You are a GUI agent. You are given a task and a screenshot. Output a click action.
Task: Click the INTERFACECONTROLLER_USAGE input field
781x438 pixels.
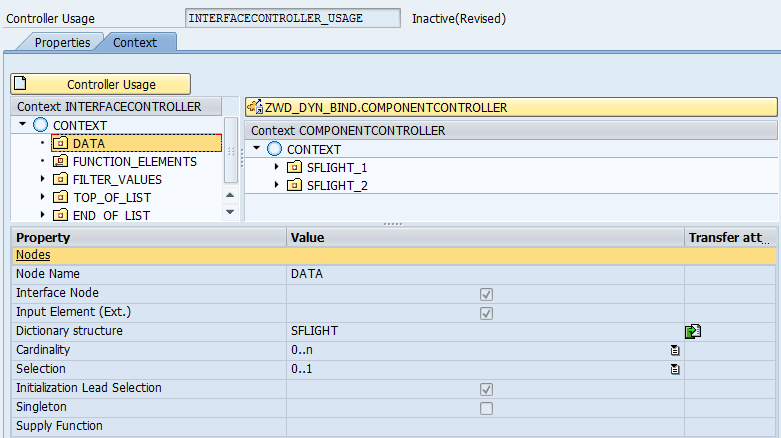tap(292, 18)
